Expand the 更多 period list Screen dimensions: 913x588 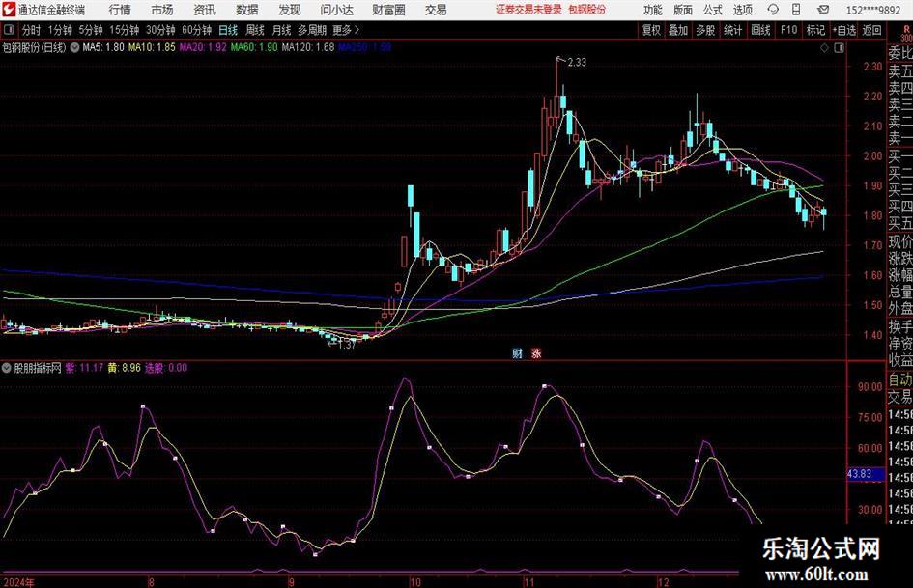(346, 30)
